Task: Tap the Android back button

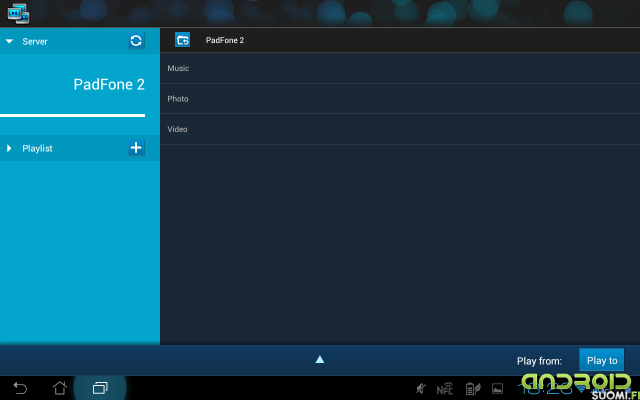Action: click(x=20, y=388)
